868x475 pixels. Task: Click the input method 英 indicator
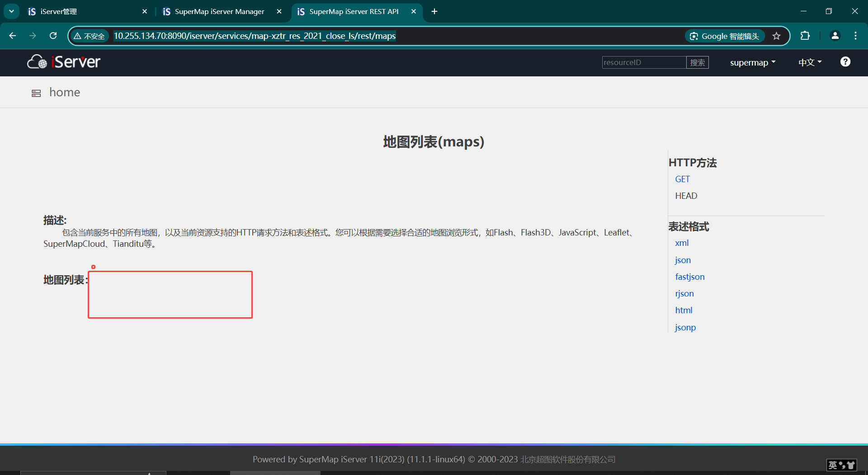tap(833, 465)
